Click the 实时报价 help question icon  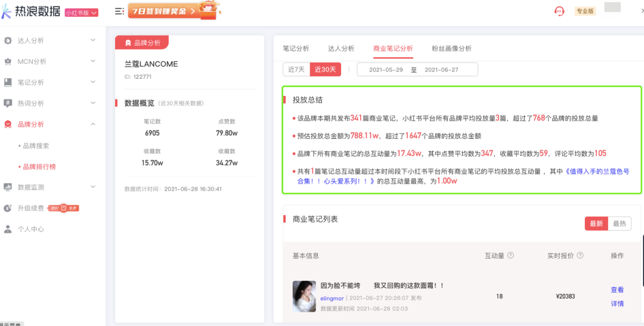click(x=580, y=256)
